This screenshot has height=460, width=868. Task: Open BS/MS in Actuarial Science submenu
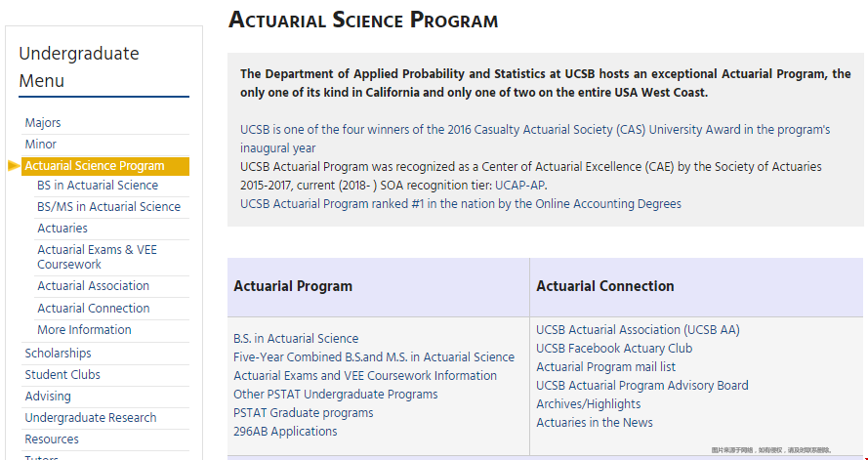click(108, 207)
